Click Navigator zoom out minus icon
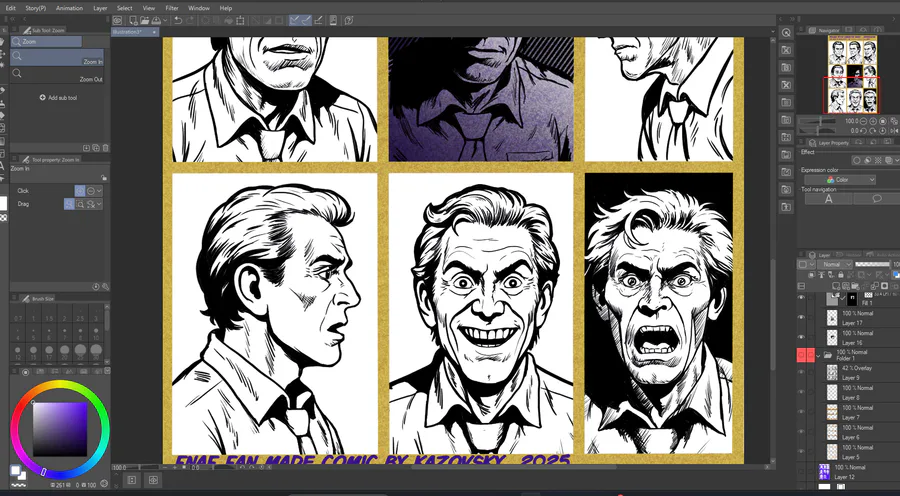900x496 pixels. tap(863, 121)
